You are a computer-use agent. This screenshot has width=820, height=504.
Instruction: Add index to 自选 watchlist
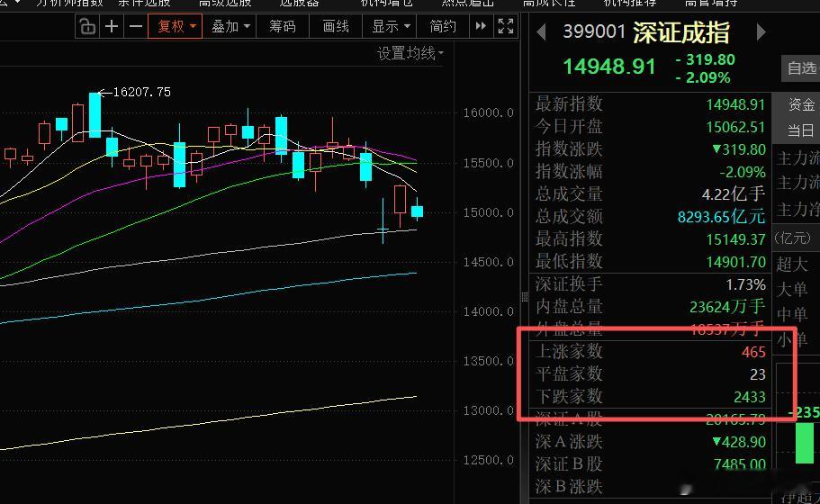(x=801, y=68)
